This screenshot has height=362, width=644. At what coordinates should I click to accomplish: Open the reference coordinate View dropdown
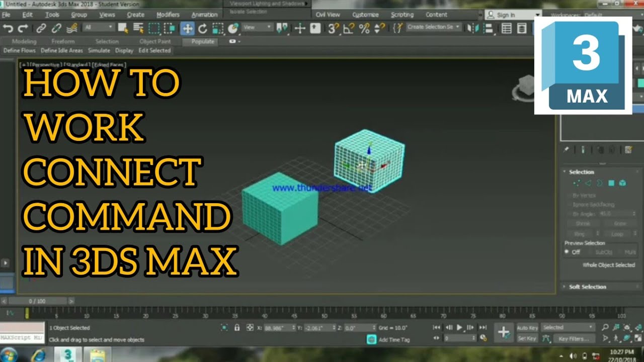[258, 28]
